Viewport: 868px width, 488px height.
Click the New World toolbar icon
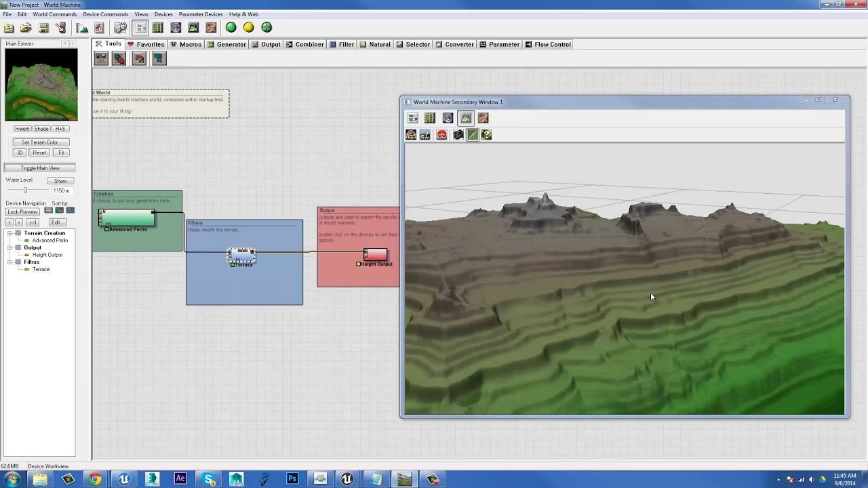pyautogui.click(x=9, y=28)
